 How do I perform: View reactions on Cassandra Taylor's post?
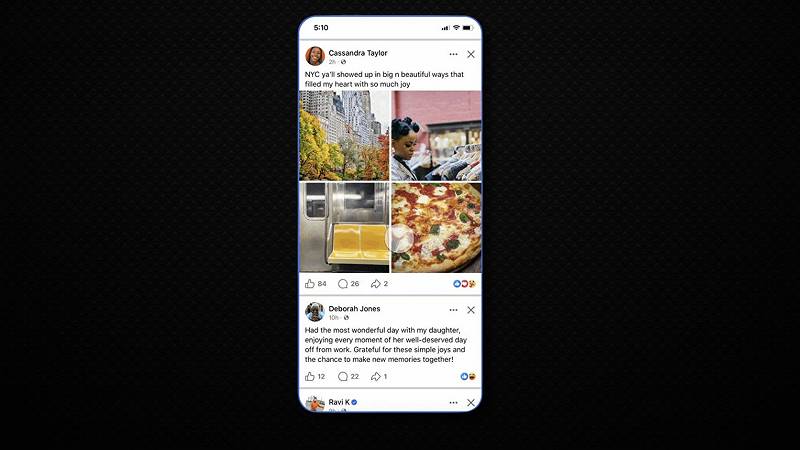click(464, 284)
